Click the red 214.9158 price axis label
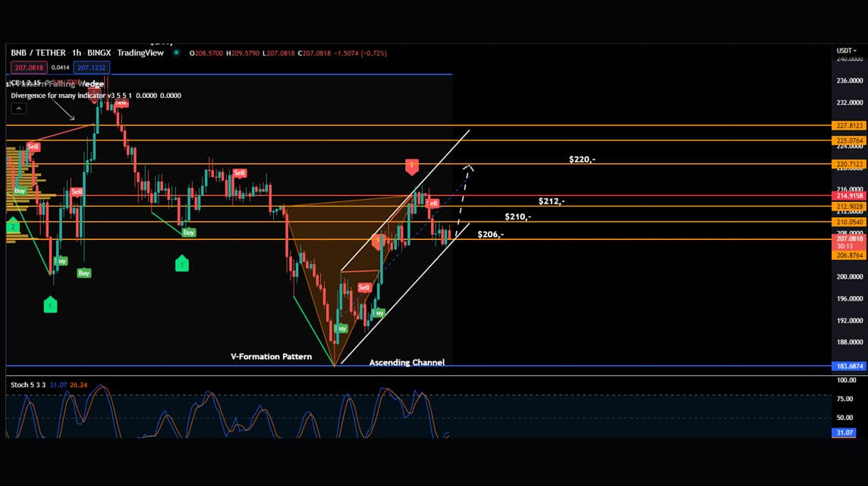This screenshot has width=868, height=486. (x=849, y=196)
